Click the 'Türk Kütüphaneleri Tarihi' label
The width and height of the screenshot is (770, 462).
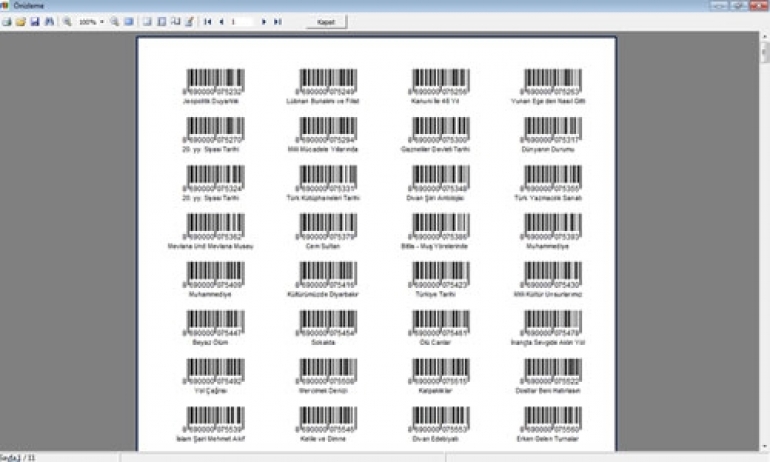tap(323, 198)
